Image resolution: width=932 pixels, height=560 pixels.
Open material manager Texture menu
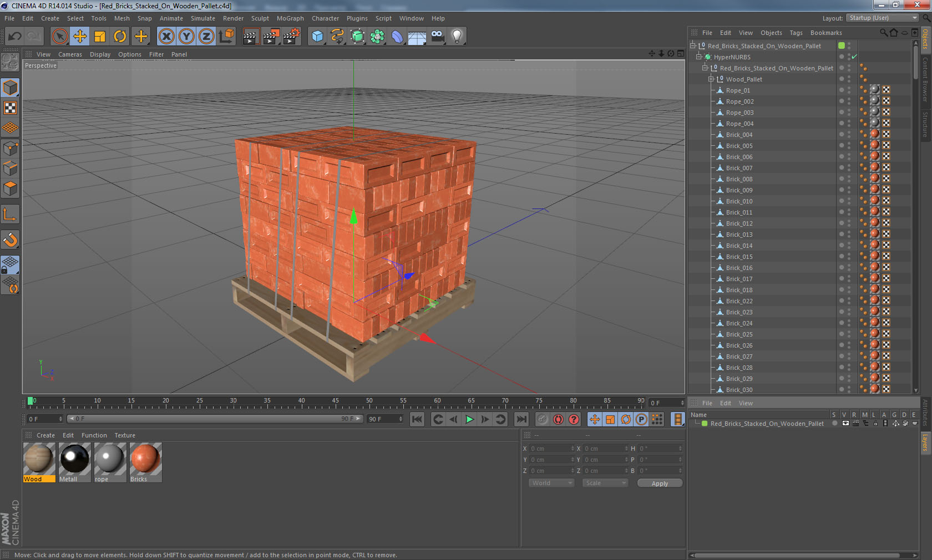(x=125, y=435)
